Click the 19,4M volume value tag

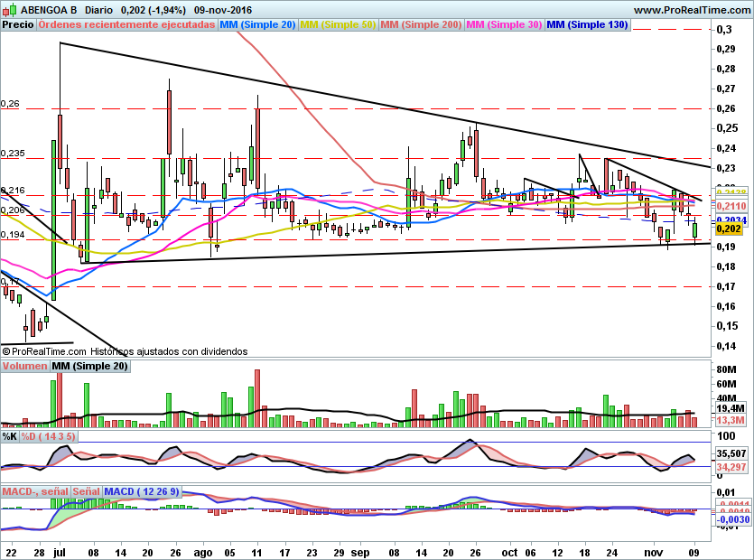coord(731,408)
